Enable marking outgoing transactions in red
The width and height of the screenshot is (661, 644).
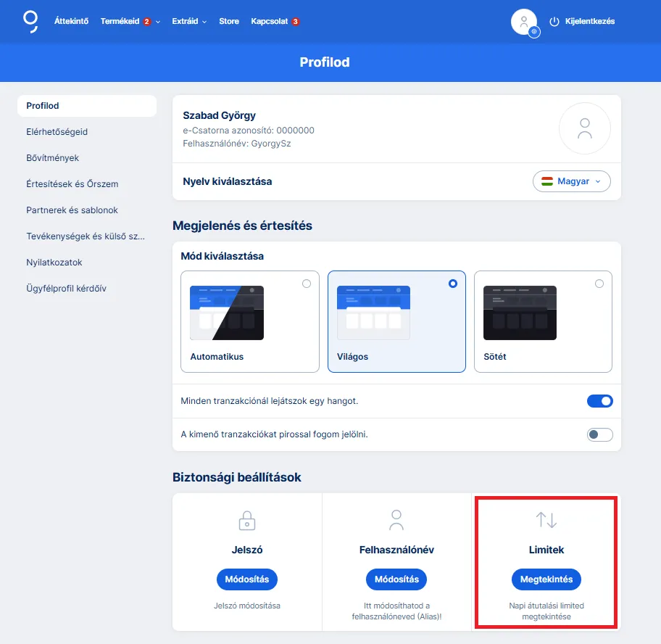[599, 434]
